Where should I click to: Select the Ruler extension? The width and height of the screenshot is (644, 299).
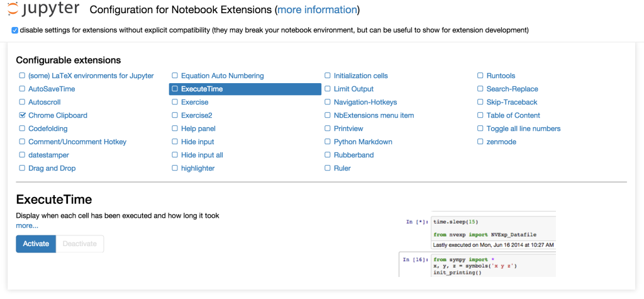(342, 168)
